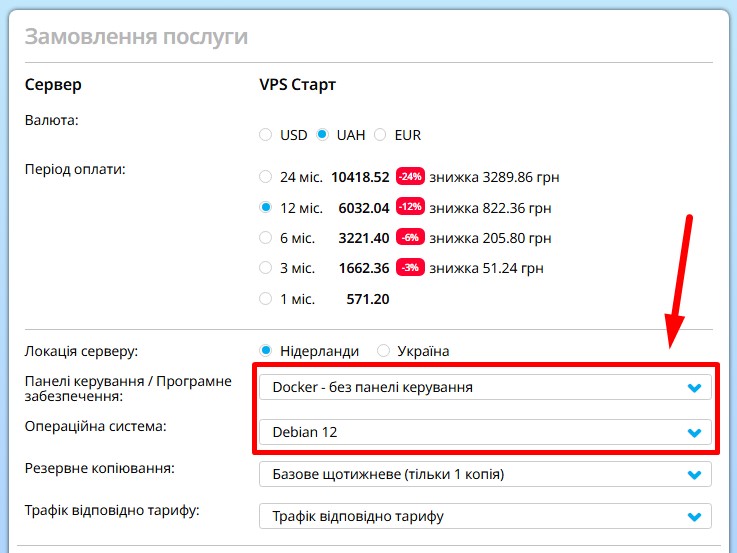Choose the 24 міс. payment period
The width and height of the screenshot is (737, 553).
click(266, 177)
